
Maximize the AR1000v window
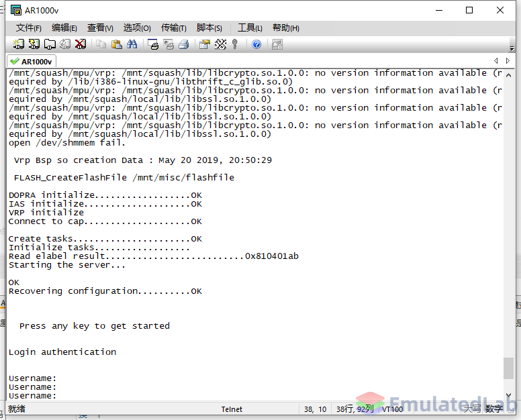point(469,10)
